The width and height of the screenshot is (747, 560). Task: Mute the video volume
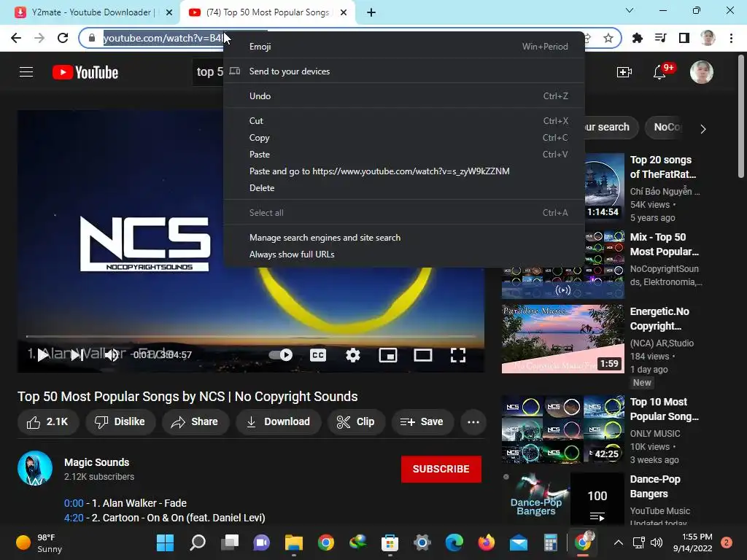pyautogui.click(x=112, y=355)
